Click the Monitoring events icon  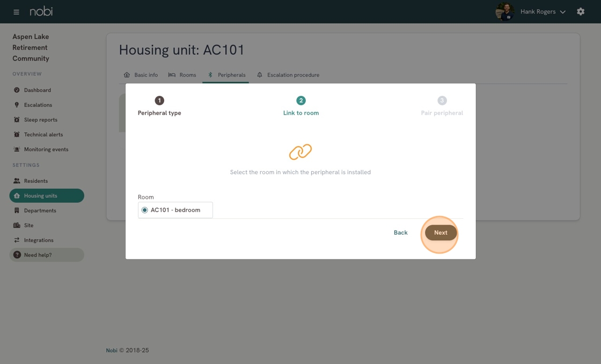17,150
